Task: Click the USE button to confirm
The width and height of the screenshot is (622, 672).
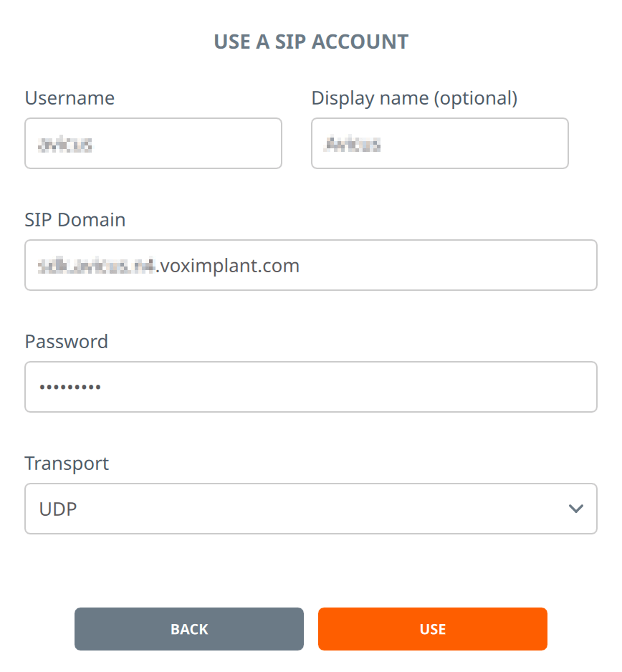Action: tap(432, 629)
